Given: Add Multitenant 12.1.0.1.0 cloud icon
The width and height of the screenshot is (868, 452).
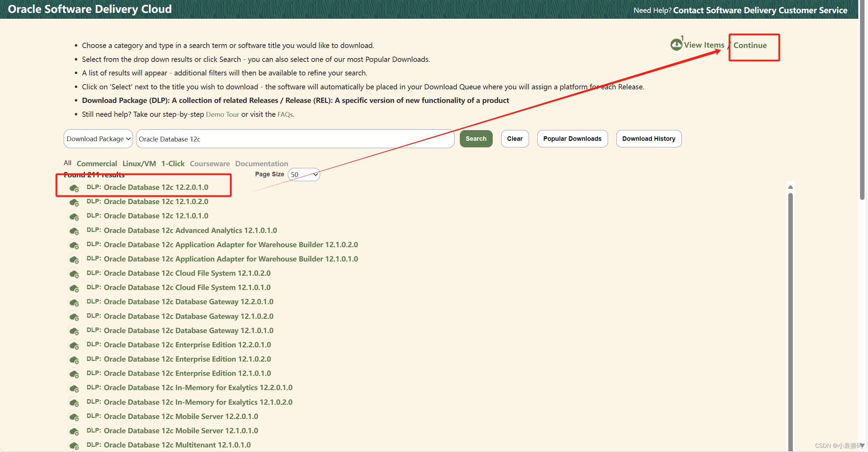Looking at the screenshot, I should tap(74, 445).
